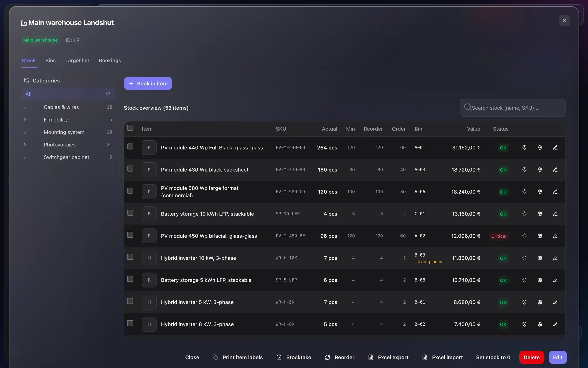The height and width of the screenshot is (368, 588).
Task: Click the Critical status badge
Action: tap(499, 236)
